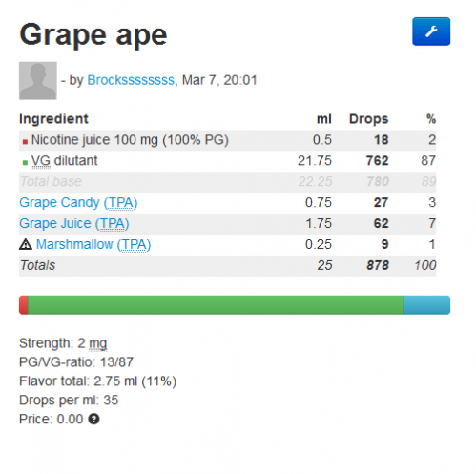The height and width of the screenshot is (474, 476).
Task: Click the blue flavor segment of bar
Action: click(x=426, y=305)
